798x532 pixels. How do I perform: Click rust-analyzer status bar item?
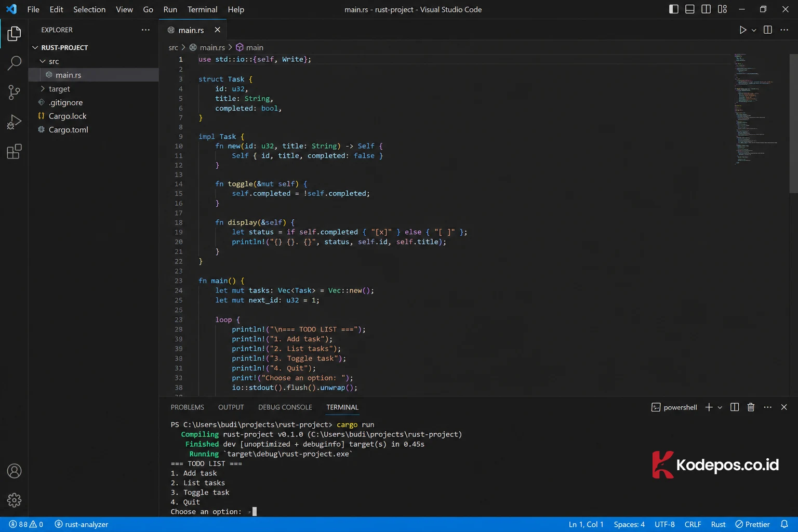[x=82, y=524]
